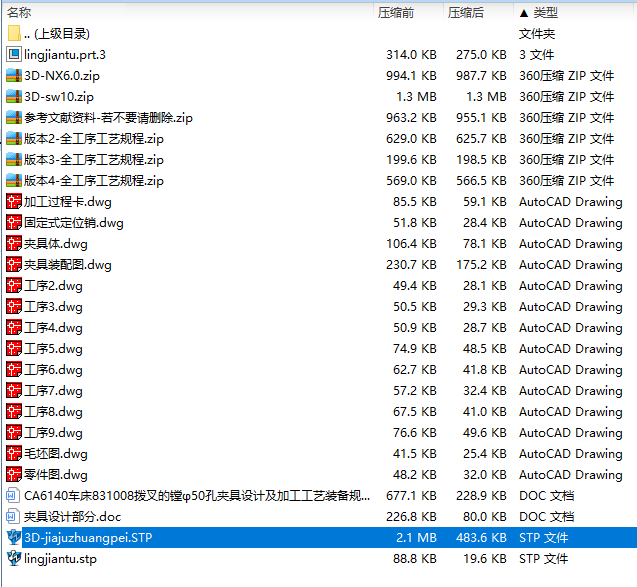Sort by the 压缩后 column header

click(x=466, y=13)
